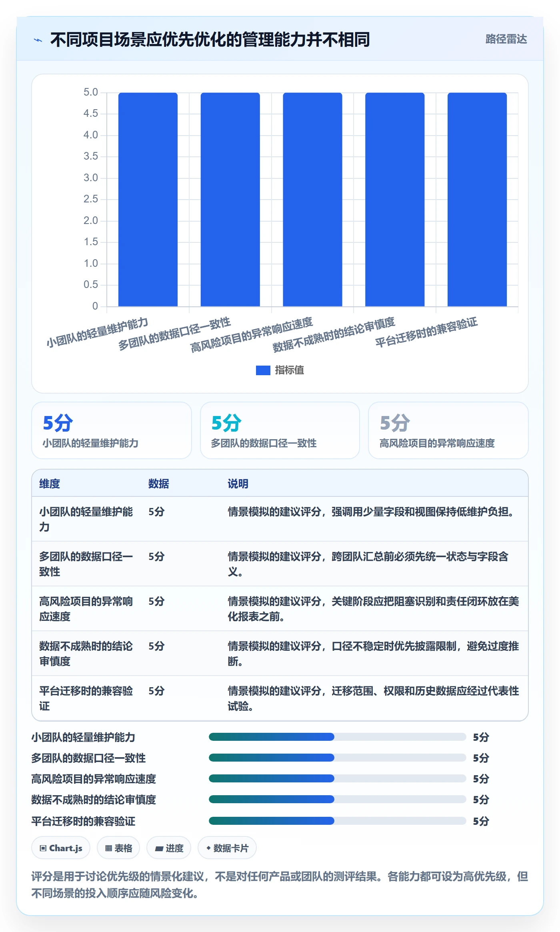Click description about 跨团队汇总前必须先统一状态
Screen dimensions: 560x932
tap(368, 564)
